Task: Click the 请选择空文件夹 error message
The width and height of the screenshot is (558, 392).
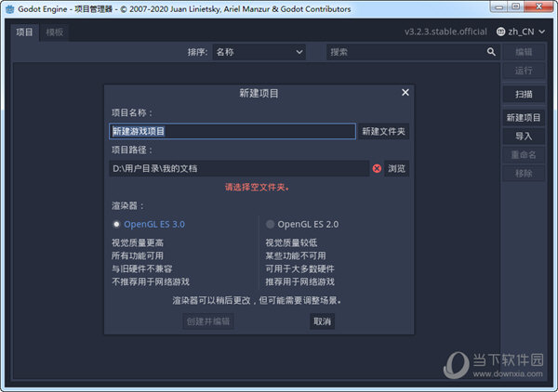Action: [257, 188]
